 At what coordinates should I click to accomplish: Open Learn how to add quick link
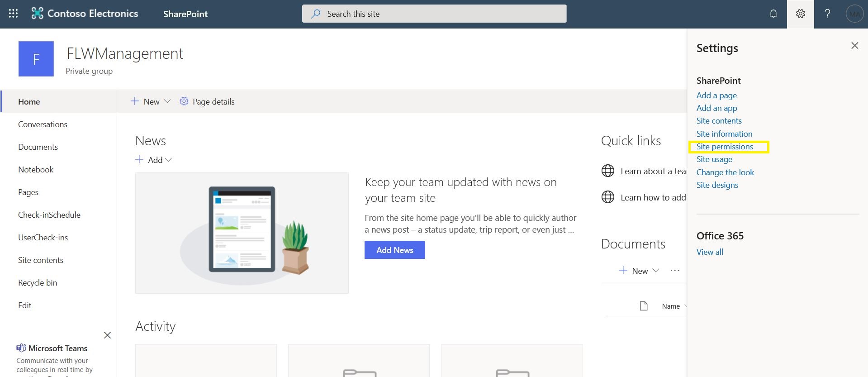click(x=653, y=197)
